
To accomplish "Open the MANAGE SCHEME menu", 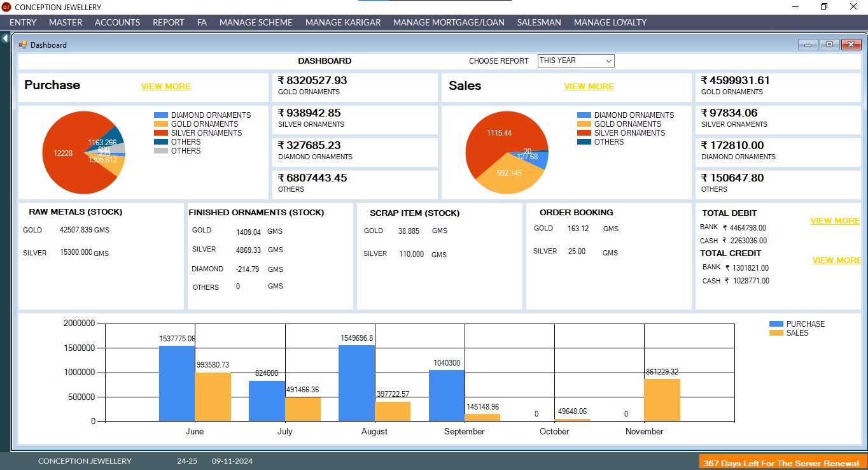I will pyautogui.click(x=256, y=22).
